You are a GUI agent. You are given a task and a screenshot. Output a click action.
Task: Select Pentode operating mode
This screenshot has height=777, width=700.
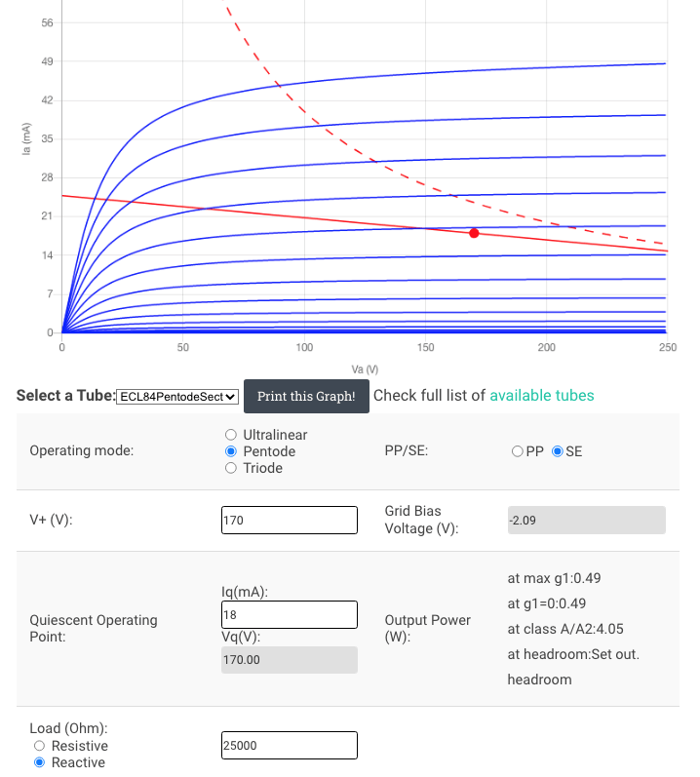point(231,451)
